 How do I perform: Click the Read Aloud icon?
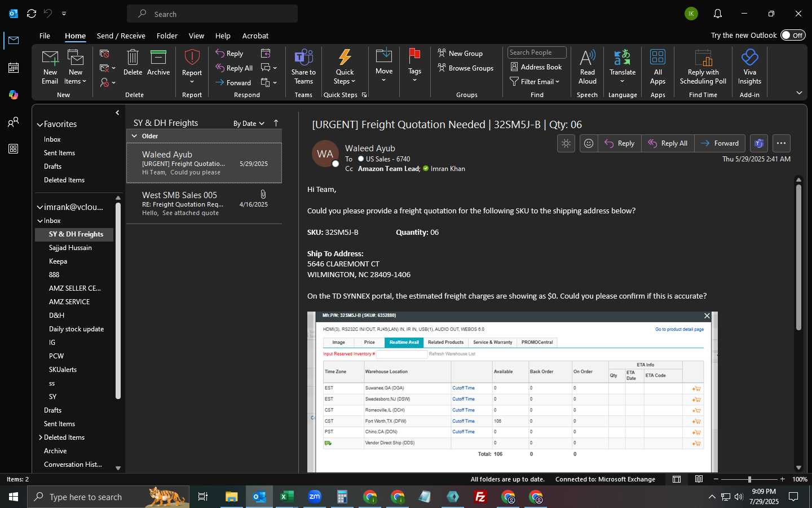click(x=587, y=67)
